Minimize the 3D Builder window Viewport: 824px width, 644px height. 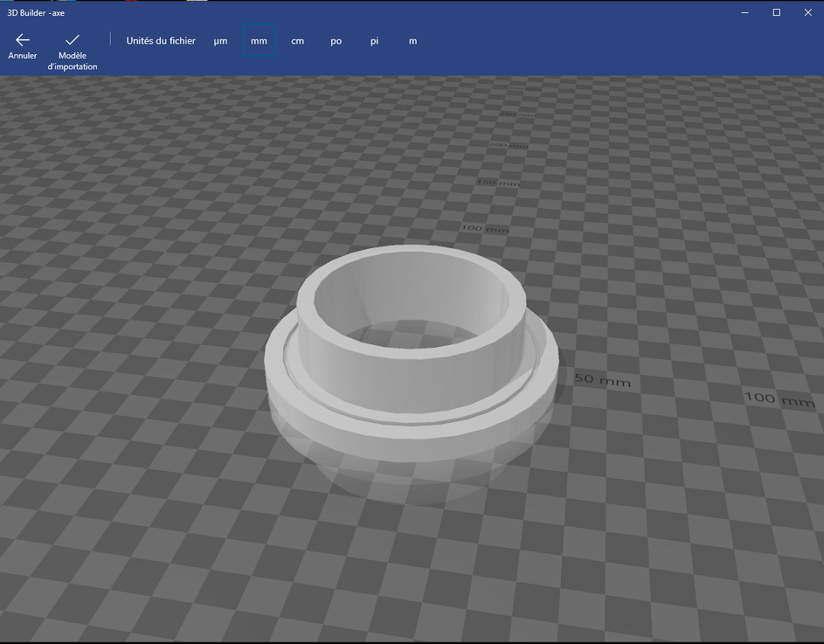click(745, 13)
